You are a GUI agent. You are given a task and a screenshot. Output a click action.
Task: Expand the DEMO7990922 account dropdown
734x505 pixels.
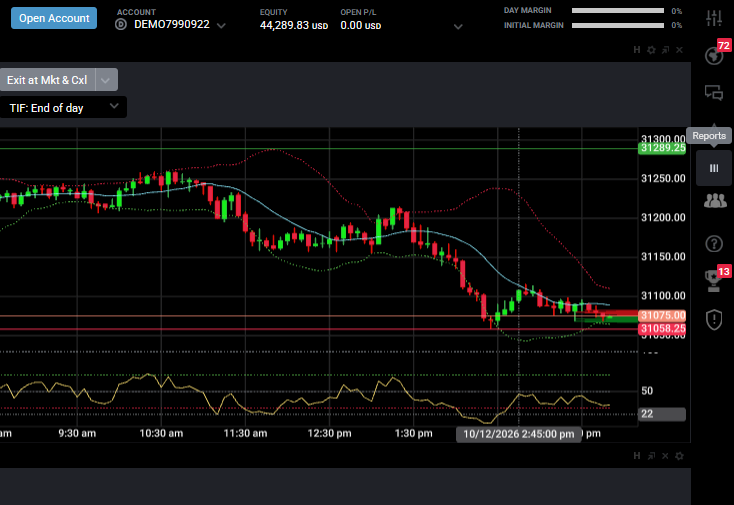point(221,26)
